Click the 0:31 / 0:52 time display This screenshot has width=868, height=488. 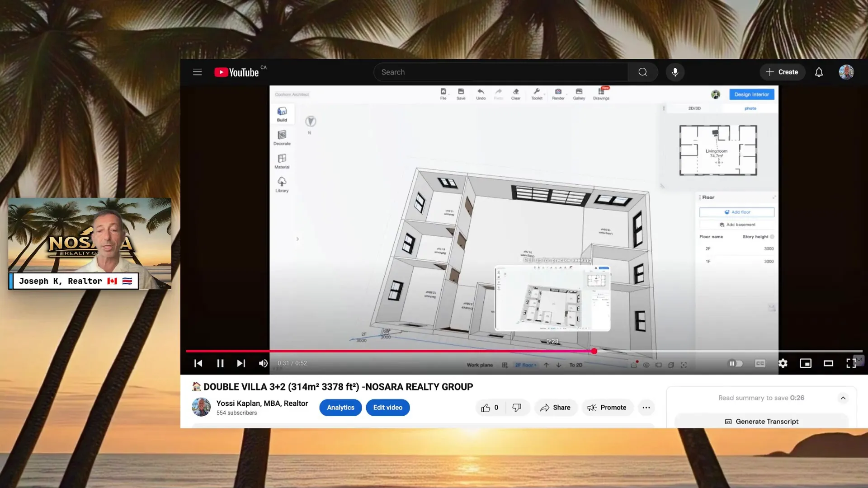(292, 363)
